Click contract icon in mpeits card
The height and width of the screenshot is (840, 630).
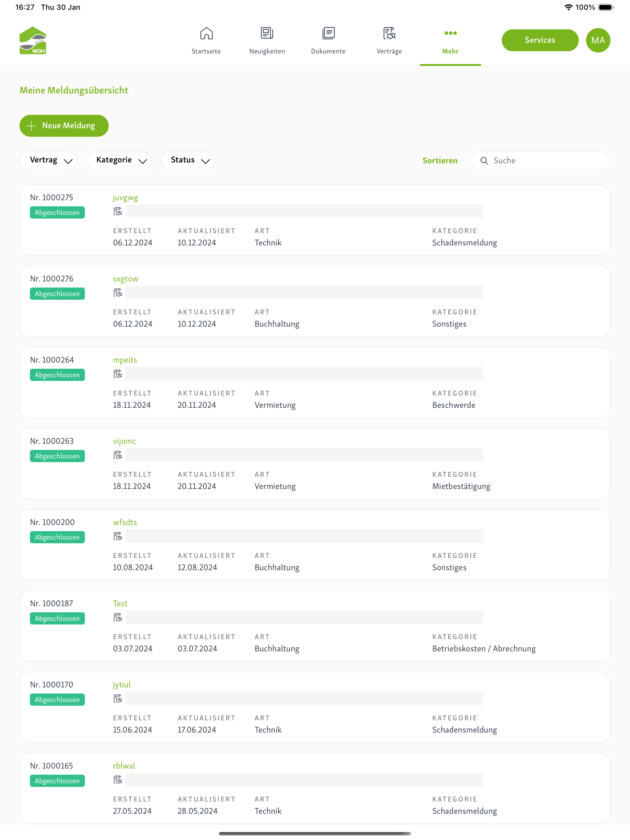tap(118, 374)
